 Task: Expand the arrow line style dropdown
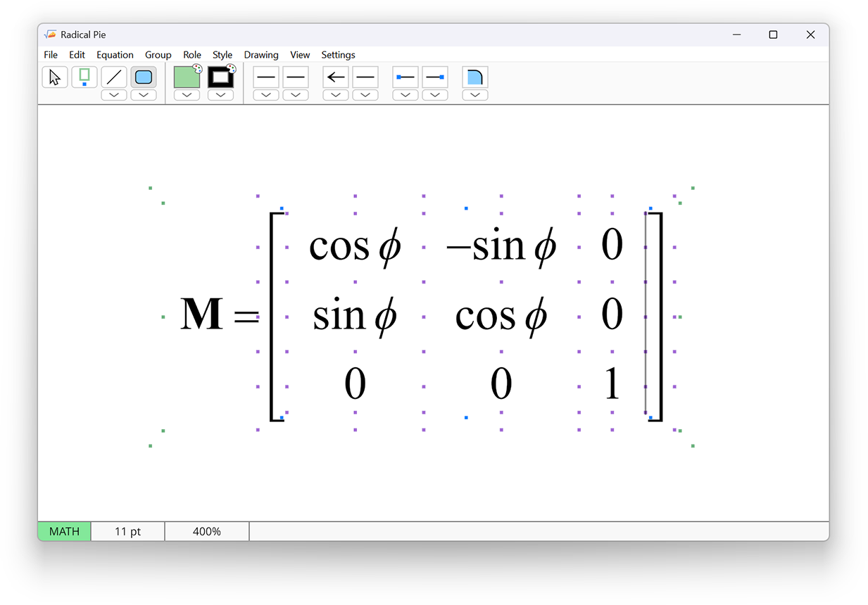click(335, 94)
